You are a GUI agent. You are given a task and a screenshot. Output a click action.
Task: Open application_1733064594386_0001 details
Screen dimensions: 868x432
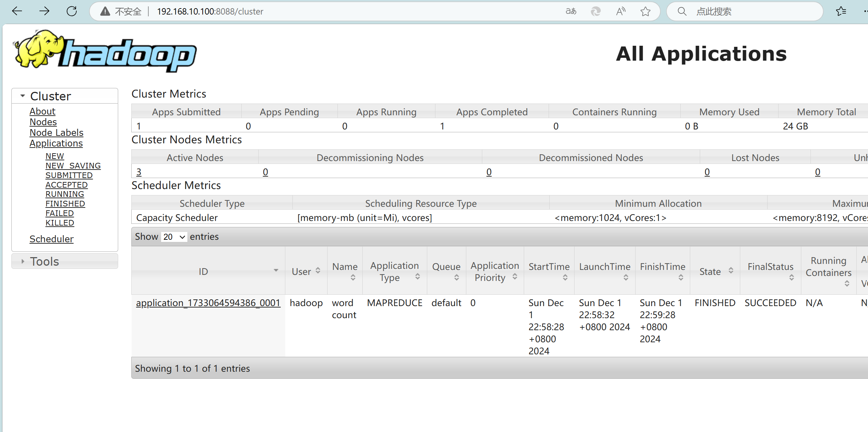point(208,303)
